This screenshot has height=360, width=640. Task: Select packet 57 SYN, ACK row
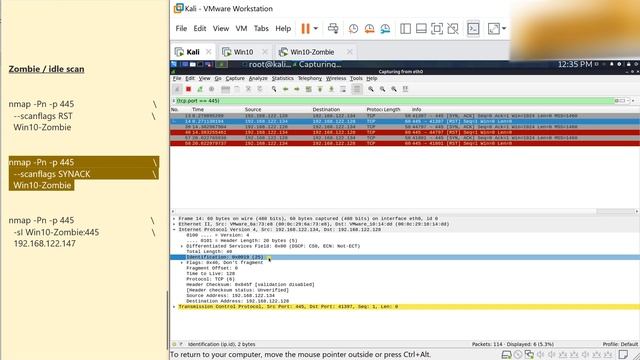(x=405, y=138)
